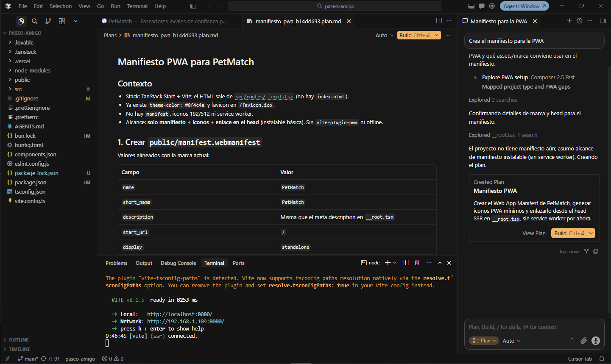Show chat history clock icon
The image size is (611, 364).
[580, 21]
